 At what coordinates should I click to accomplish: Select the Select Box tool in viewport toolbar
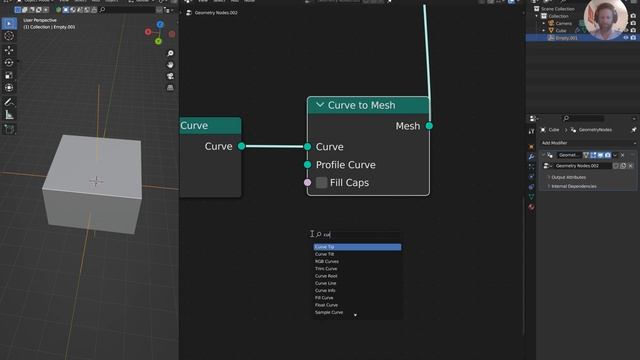pos(9,24)
